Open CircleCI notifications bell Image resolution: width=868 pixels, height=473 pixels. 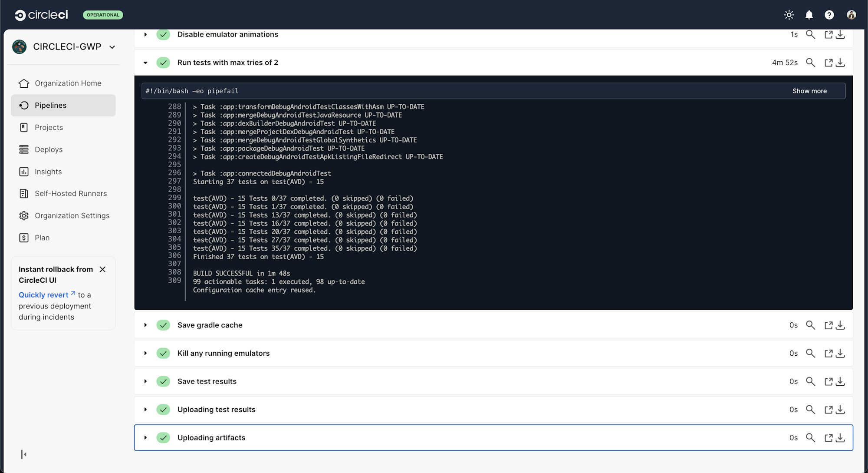[809, 14]
